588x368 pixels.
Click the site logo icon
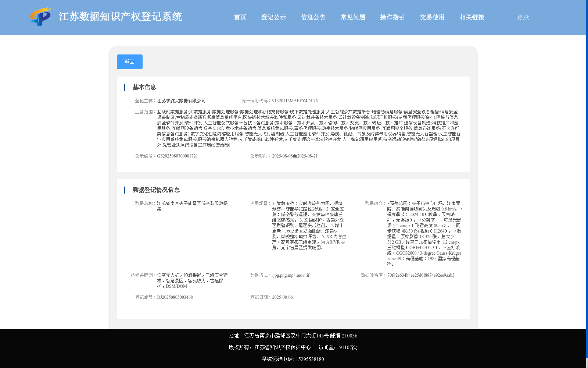coord(40,17)
